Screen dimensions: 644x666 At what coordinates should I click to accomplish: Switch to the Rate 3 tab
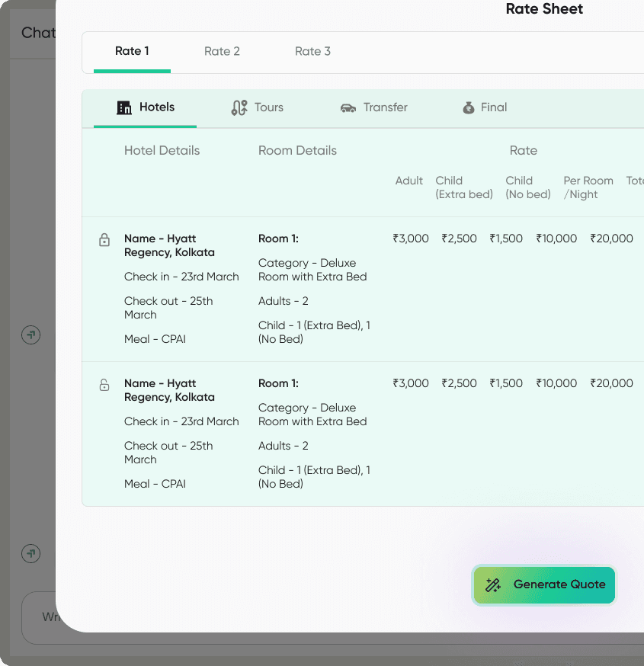point(312,51)
